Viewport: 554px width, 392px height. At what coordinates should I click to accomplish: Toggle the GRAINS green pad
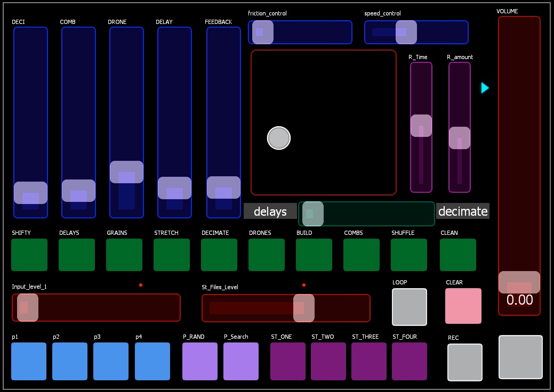(124, 255)
